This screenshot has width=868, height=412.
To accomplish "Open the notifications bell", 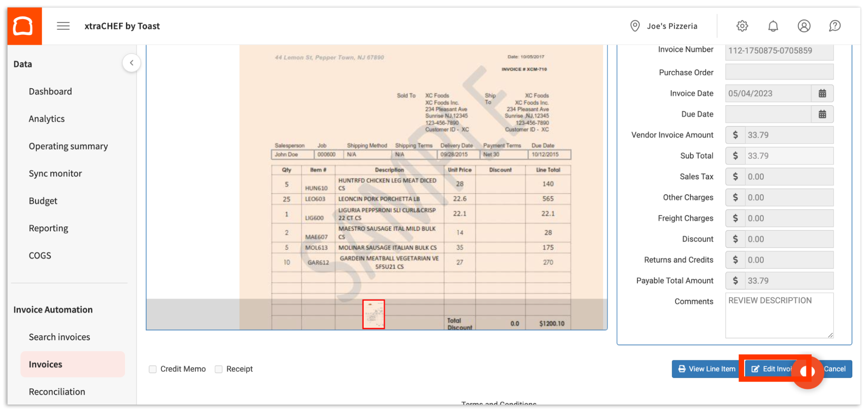I will [773, 26].
